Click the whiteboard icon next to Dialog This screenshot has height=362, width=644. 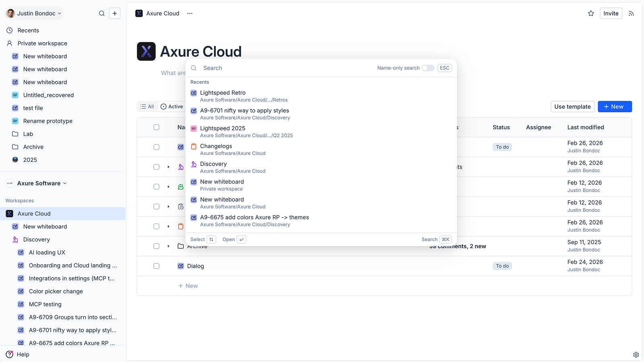(180, 266)
